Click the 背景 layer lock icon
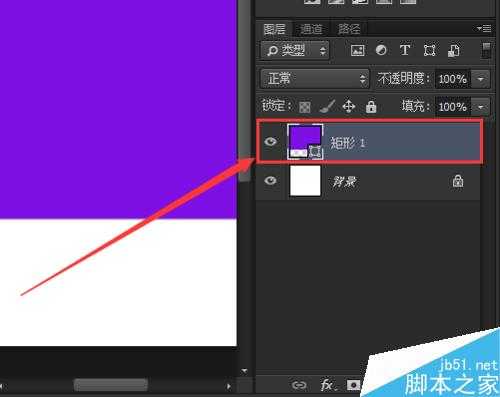Viewport: 500px width, 397px height. pos(458,181)
